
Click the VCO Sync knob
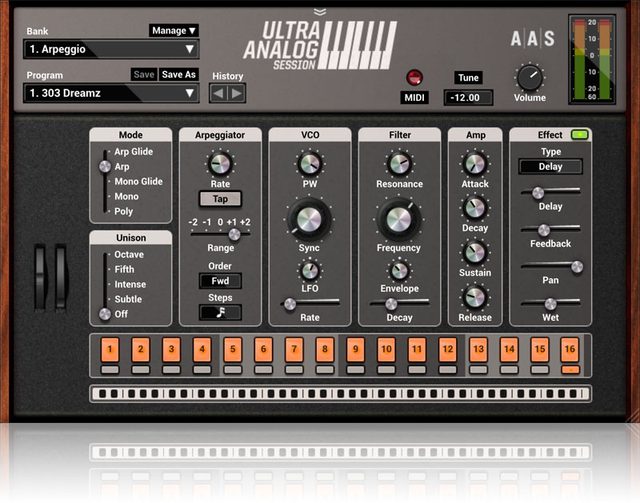309,219
